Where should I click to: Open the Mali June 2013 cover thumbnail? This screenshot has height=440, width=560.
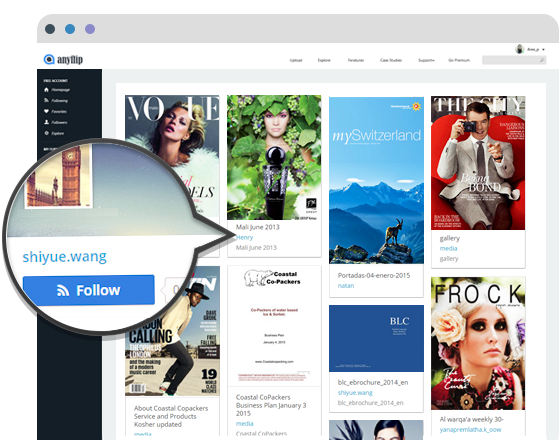click(x=274, y=157)
